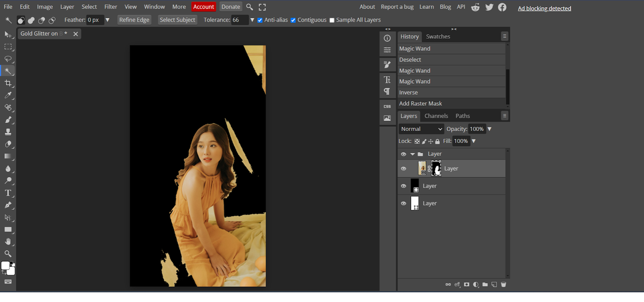
Task: Pick the Eyedropper tool
Action: (8, 95)
